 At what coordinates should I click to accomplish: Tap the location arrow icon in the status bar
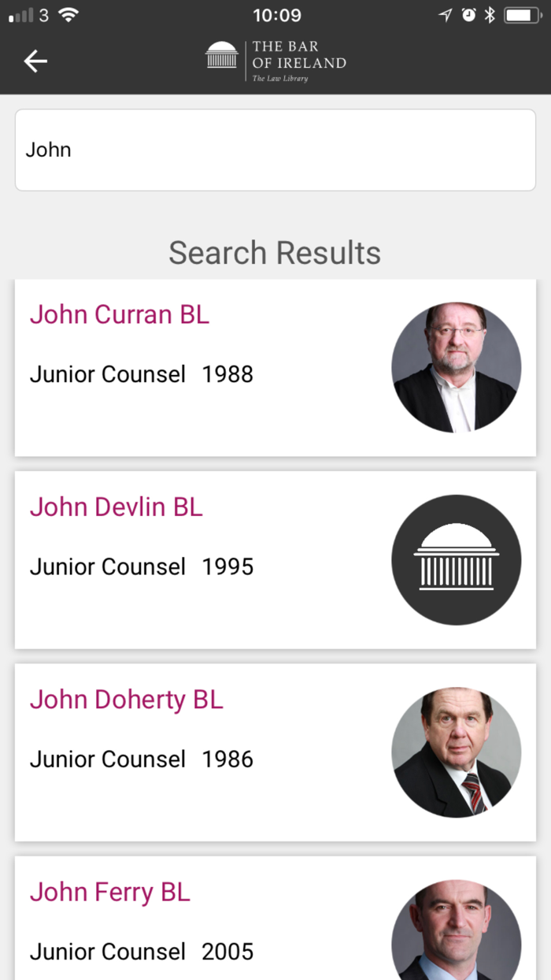(445, 13)
